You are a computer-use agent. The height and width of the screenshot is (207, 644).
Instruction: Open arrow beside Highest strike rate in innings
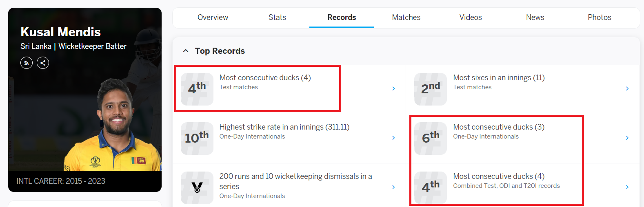click(x=393, y=138)
